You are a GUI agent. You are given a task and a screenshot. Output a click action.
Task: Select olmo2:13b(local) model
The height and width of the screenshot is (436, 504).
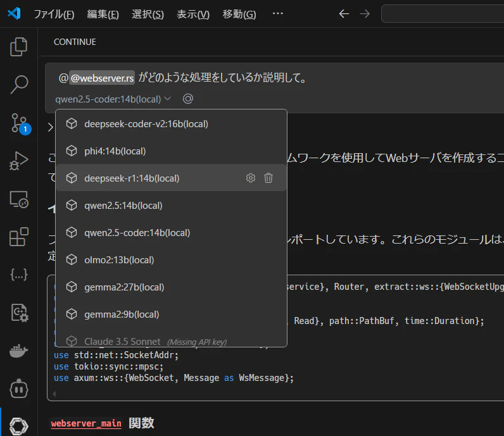[172, 259]
